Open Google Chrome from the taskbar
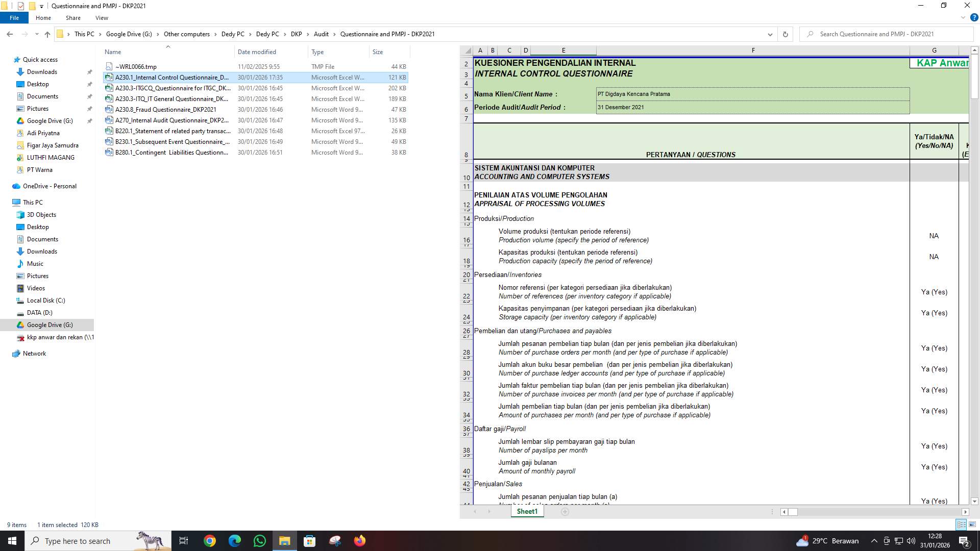 pos(209,540)
